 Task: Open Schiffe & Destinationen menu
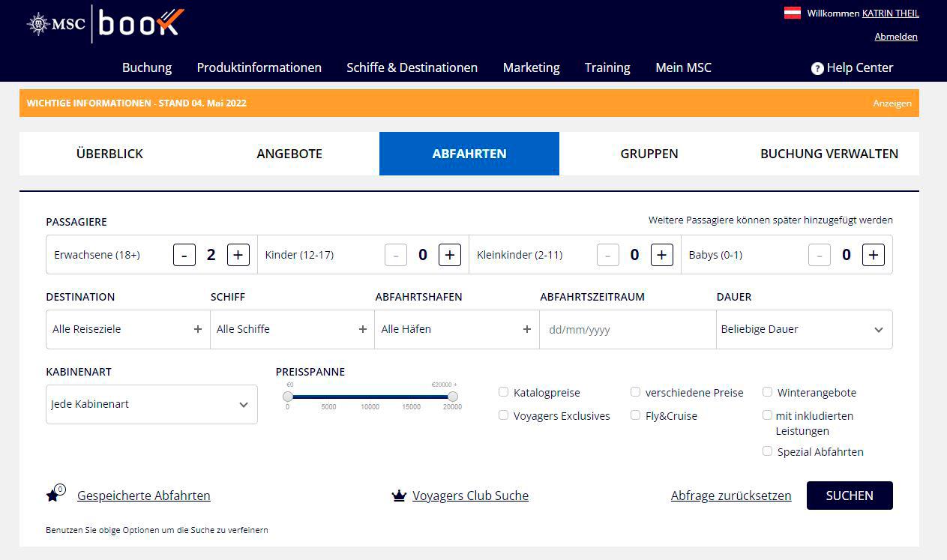412,67
